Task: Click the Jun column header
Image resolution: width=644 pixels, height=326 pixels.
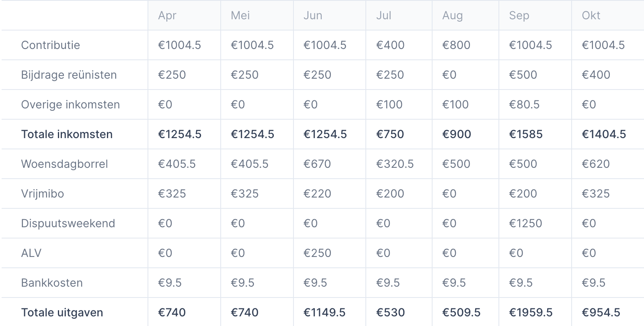Action: click(x=313, y=15)
